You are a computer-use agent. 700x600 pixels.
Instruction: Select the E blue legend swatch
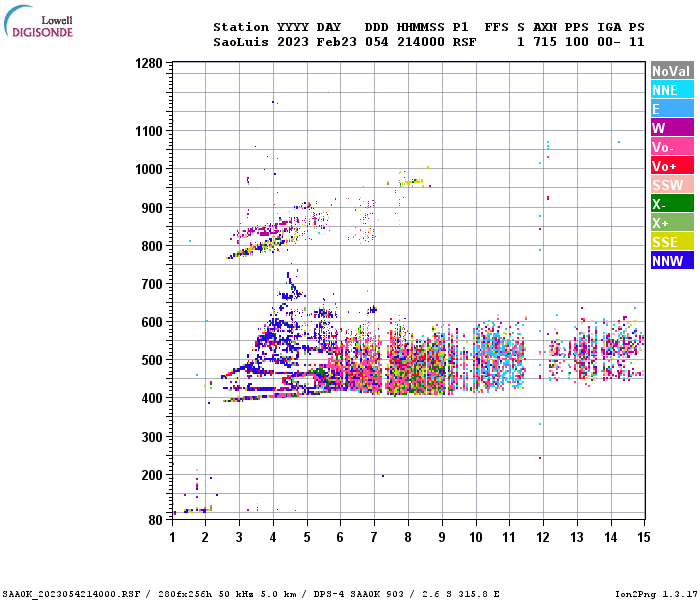coord(672,109)
